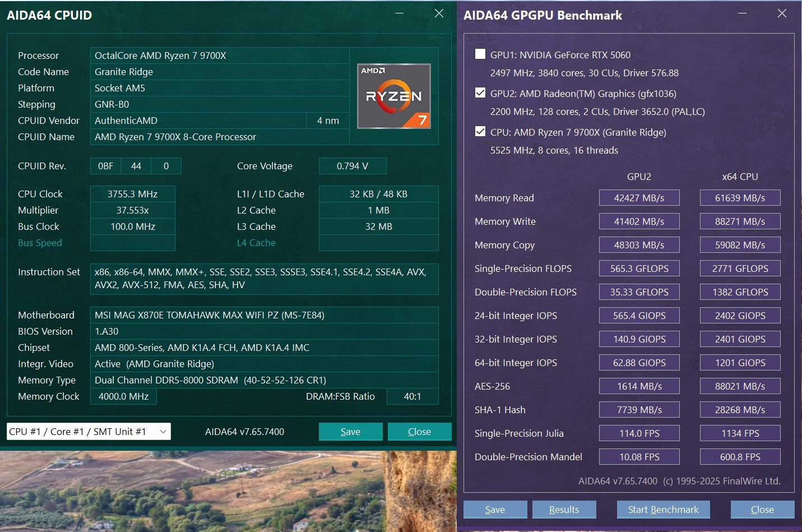Minimize the AIDA64 CPUID window
The height and width of the screenshot is (532, 802).
pyautogui.click(x=399, y=13)
